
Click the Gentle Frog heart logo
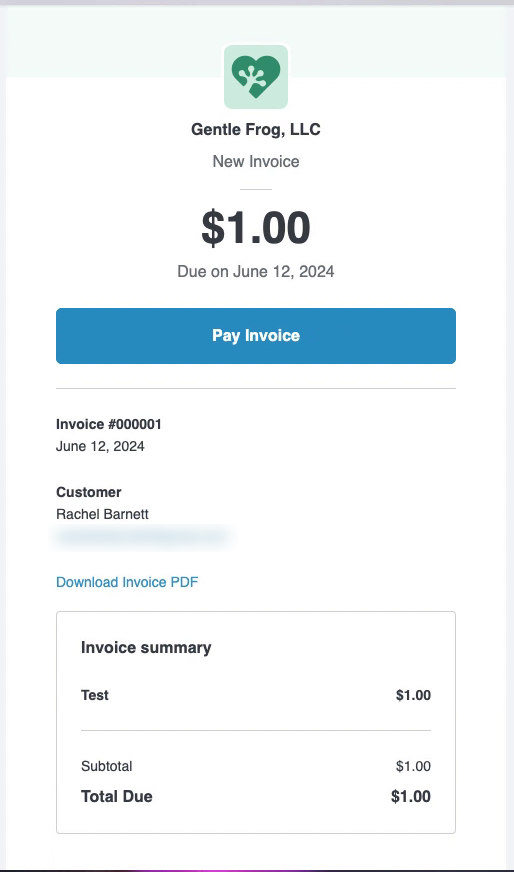pyautogui.click(x=256, y=77)
